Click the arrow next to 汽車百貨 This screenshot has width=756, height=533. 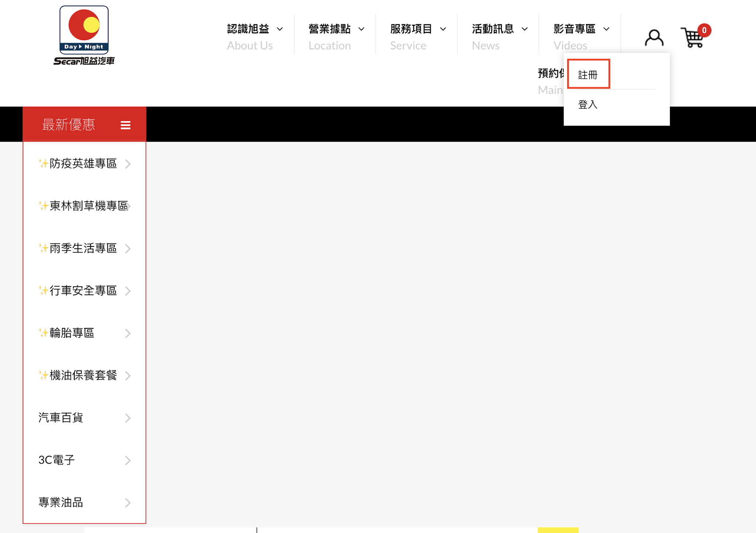tap(128, 418)
